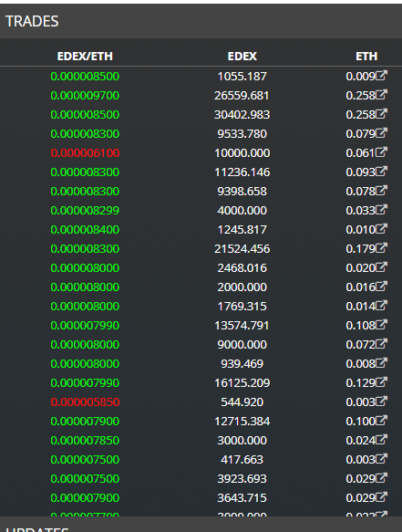This screenshot has height=532, width=402.
Task: Click external link icon beside 0.108 ETH
Action: point(381,325)
